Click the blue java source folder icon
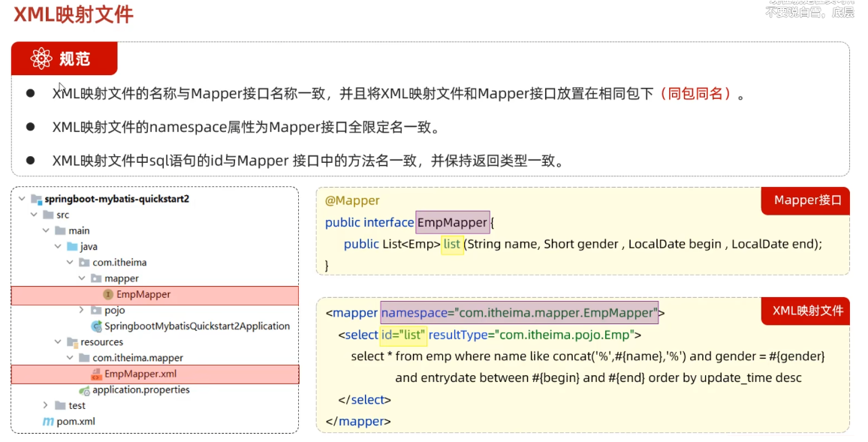Viewport: 868px width, 442px height. (x=72, y=247)
